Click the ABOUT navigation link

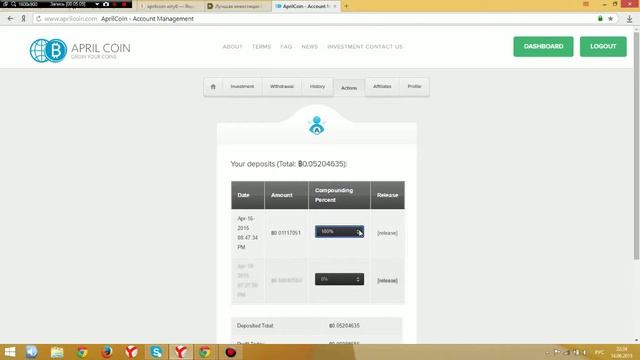pyautogui.click(x=232, y=47)
